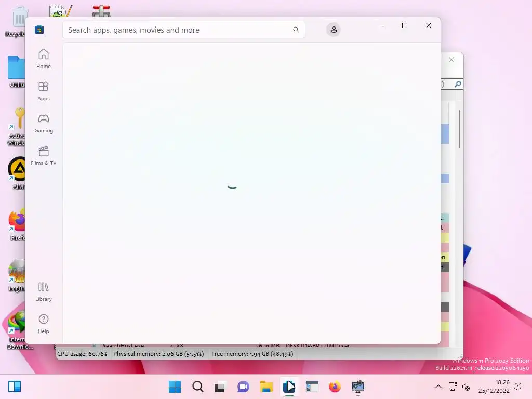The width and height of the screenshot is (532, 399).
Task: Open the Home section in Store sidebar
Action: [44, 59]
